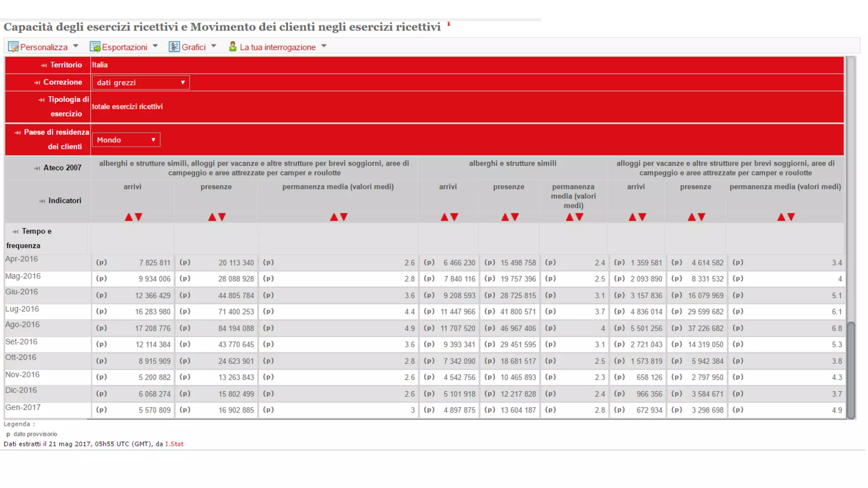Sort the first presenze column descending

(x=222, y=217)
